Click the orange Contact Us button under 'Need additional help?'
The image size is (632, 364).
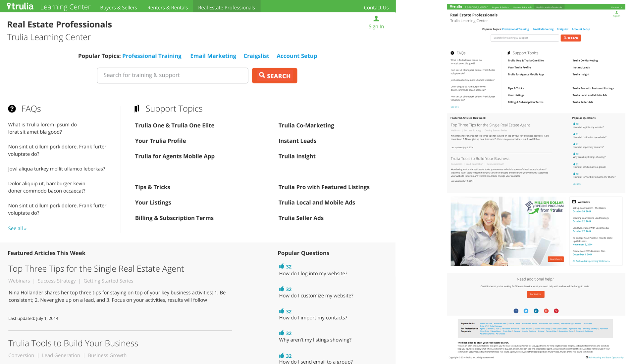(x=536, y=294)
